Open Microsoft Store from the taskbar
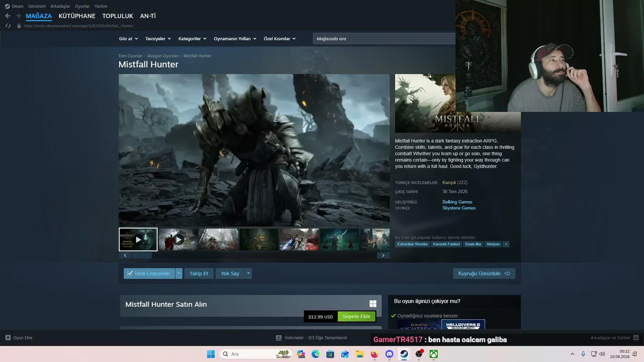The image size is (644, 362). coord(330,354)
